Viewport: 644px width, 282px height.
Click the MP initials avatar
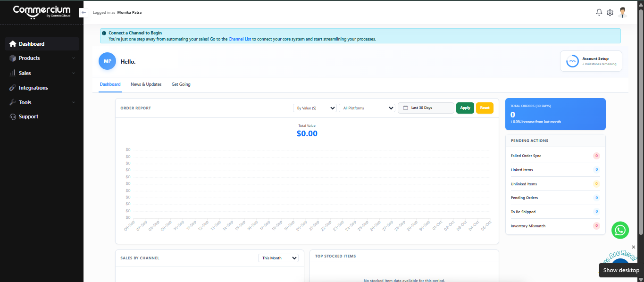(108, 61)
